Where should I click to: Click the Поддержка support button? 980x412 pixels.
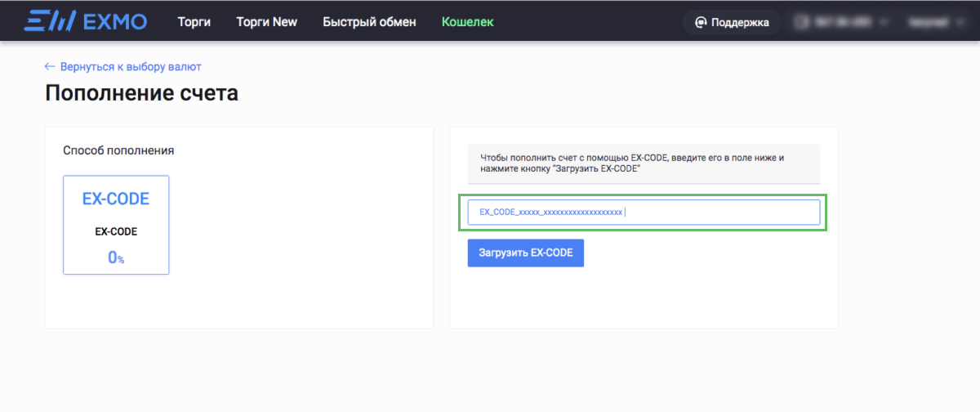pyautogui.click(x=732, y=22)
